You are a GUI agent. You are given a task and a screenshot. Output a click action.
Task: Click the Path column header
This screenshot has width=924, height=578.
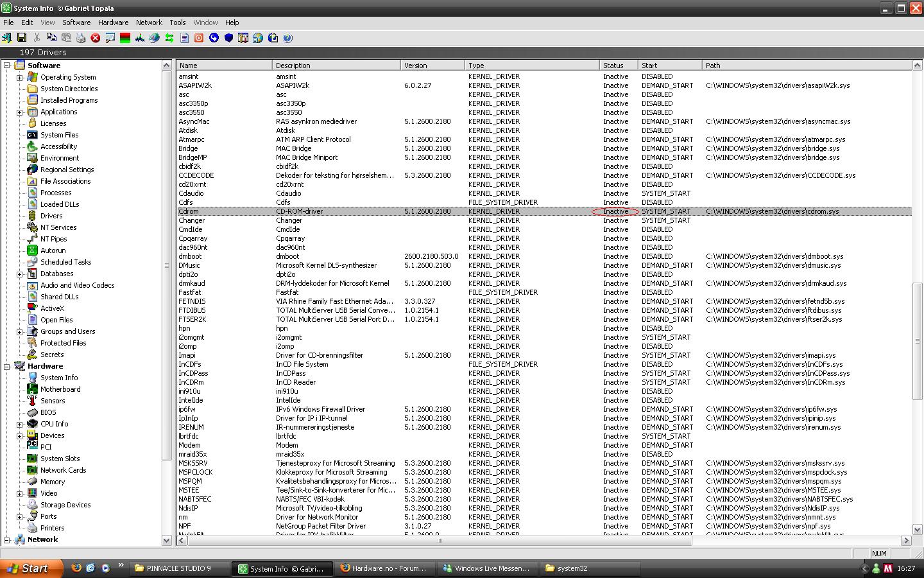click(807, 65)
